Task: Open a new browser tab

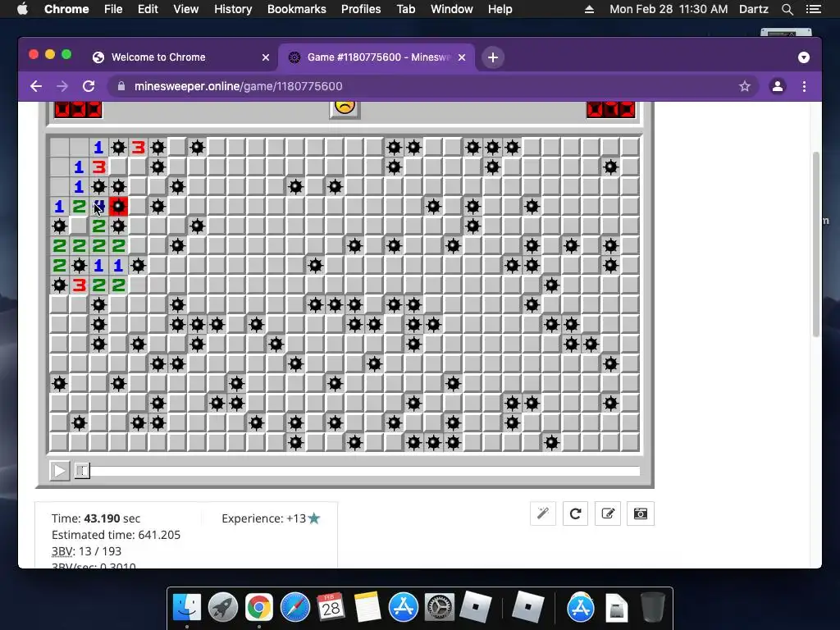Action: pos(493,57)
